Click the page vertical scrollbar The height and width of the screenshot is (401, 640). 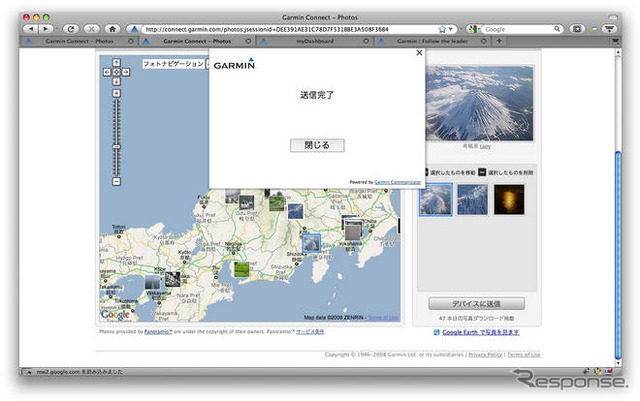[x=618, y=255]
